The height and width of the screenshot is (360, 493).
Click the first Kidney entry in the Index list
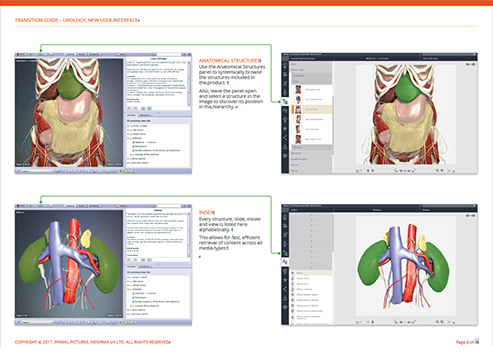[x=311, y=273]
